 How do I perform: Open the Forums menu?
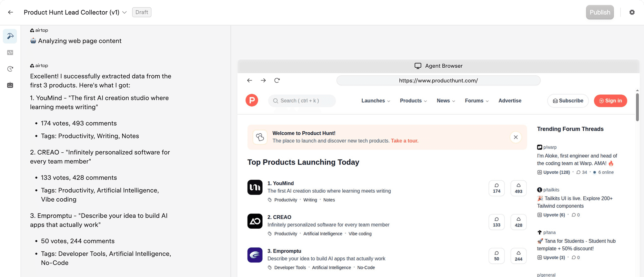[x=477, y=100]
